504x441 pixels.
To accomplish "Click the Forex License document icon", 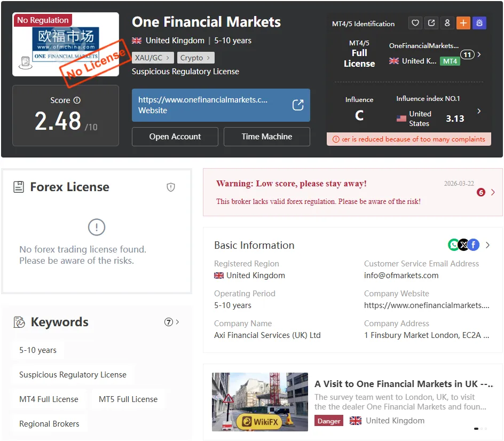I will 19,187.
